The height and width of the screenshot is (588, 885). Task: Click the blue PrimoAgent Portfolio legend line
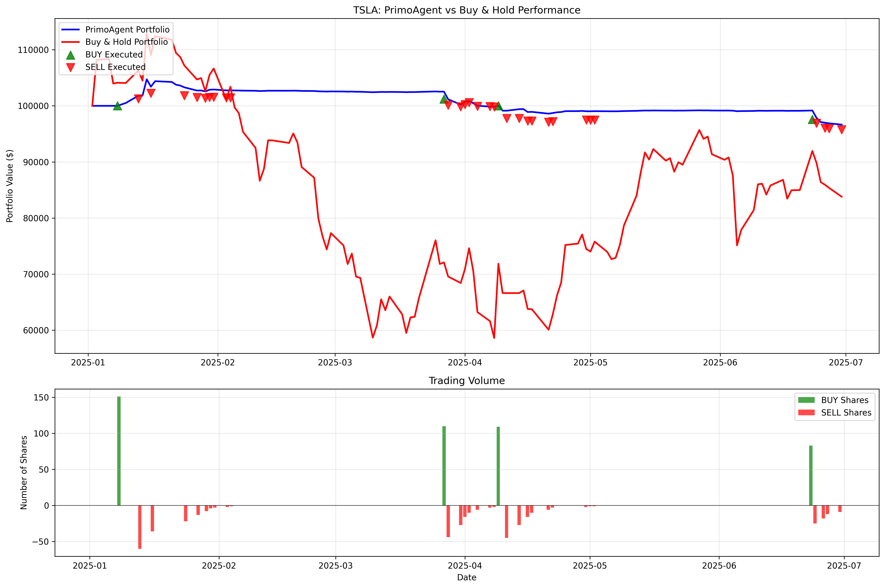coord(70,30)
